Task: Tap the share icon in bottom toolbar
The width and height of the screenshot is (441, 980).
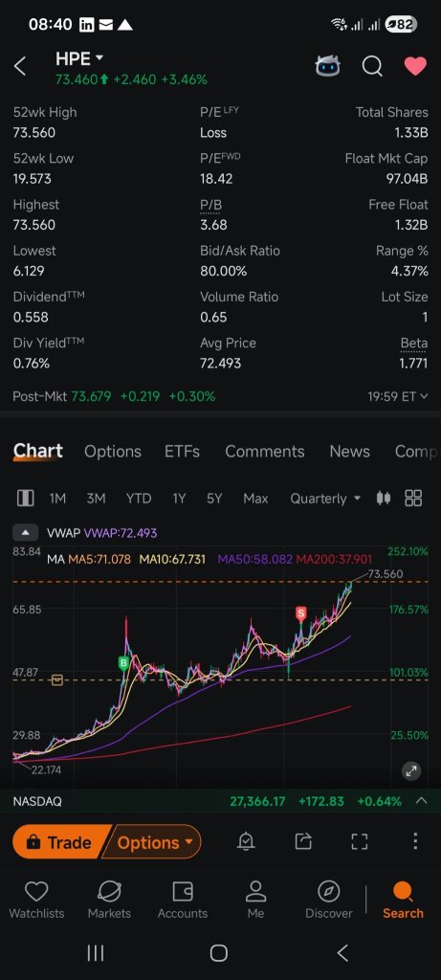Action: [303, 842]
